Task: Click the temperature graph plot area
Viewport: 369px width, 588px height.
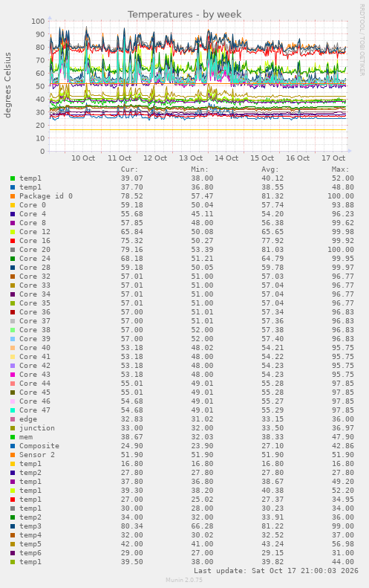Action: 197,86
